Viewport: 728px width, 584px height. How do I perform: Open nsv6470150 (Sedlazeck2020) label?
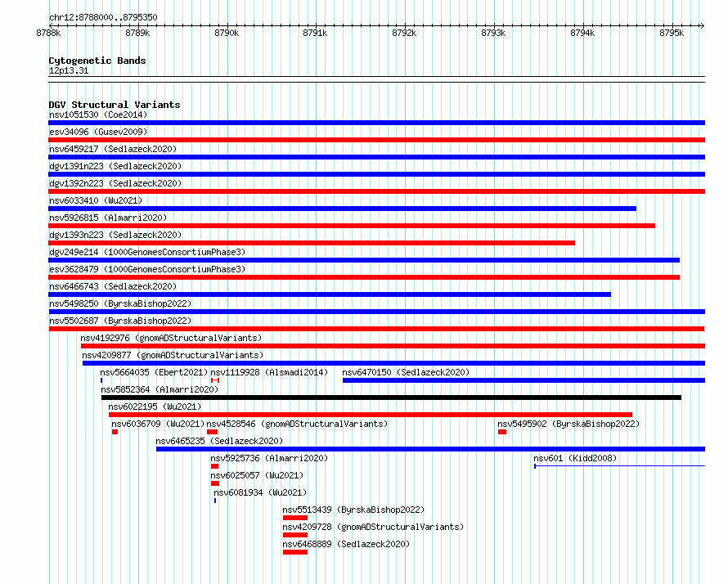click(x=406, y=372)
